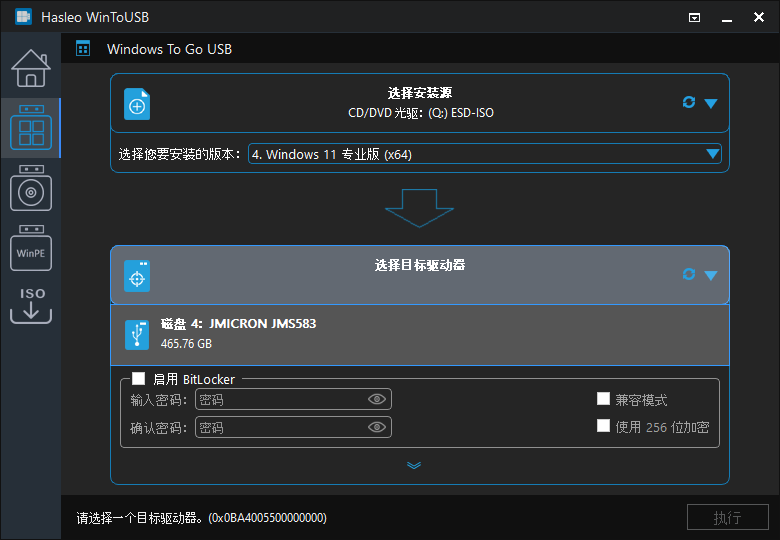The height and width of the screenshot is (540, 780).
Task: Show password in the 确认密码 field
Action: pyautogui.click(x=377, y=427)
